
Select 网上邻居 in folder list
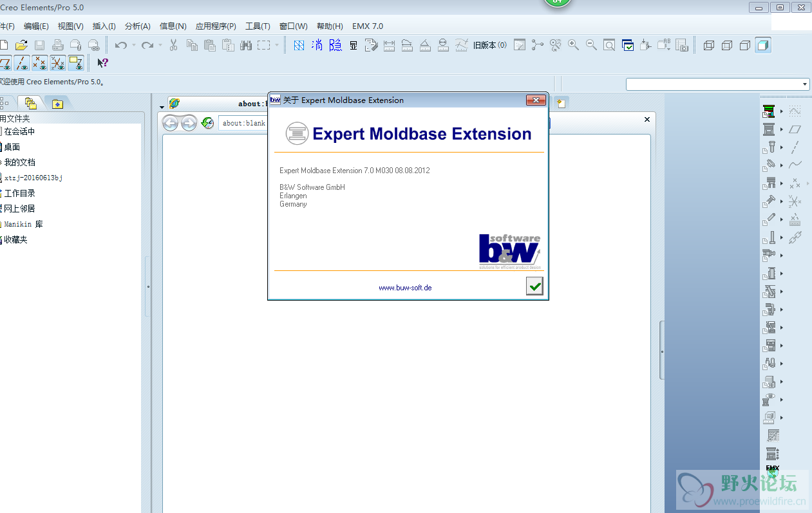[x=19, y=209]
